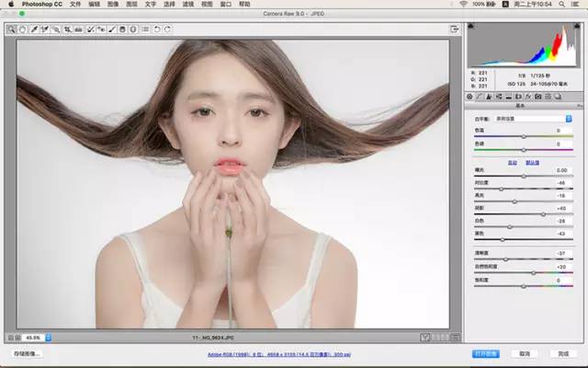Screen dimensions: 588x368
Task: Click the 打开图像 button
Action: [x=485, y=353]
